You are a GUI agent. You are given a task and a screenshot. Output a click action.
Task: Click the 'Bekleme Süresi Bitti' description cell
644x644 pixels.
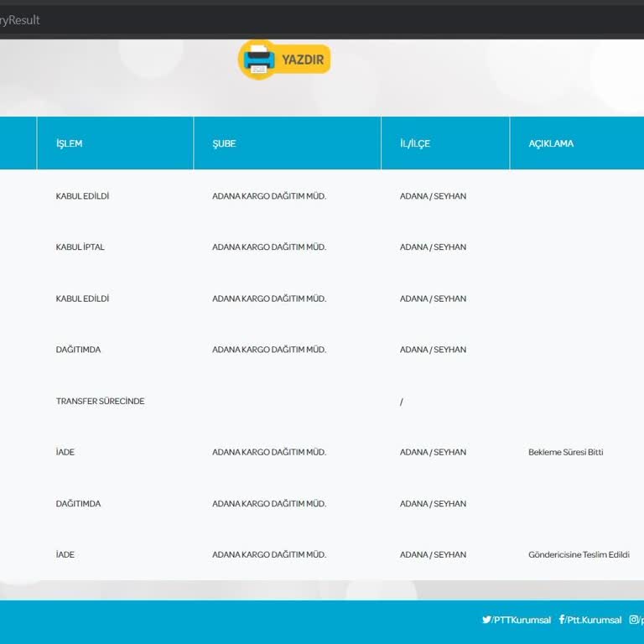click(565, 452)
